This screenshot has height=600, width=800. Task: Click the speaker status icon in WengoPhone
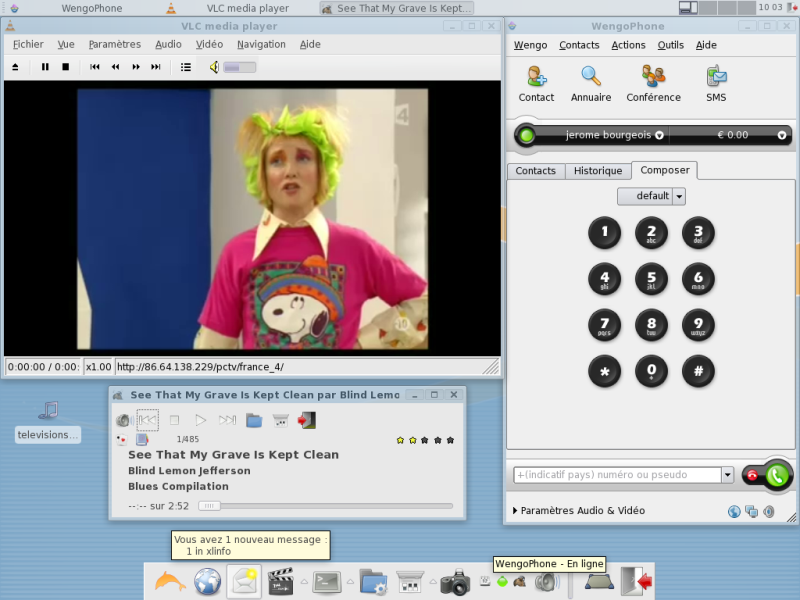769,511
